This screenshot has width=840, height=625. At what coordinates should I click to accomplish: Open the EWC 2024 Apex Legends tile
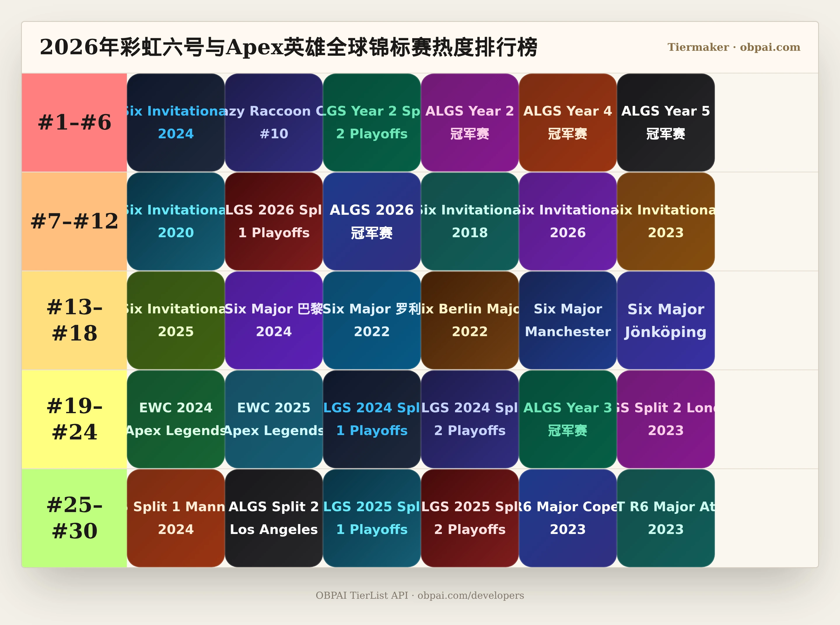tap(176, 419)
